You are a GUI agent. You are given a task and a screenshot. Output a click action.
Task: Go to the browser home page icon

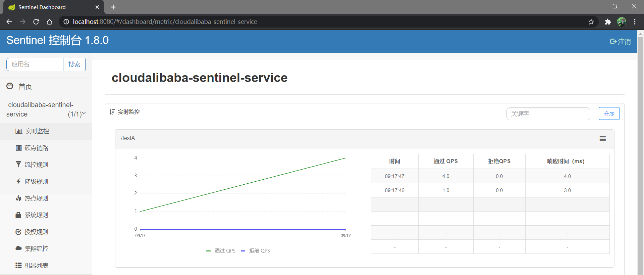coord(49,21)
